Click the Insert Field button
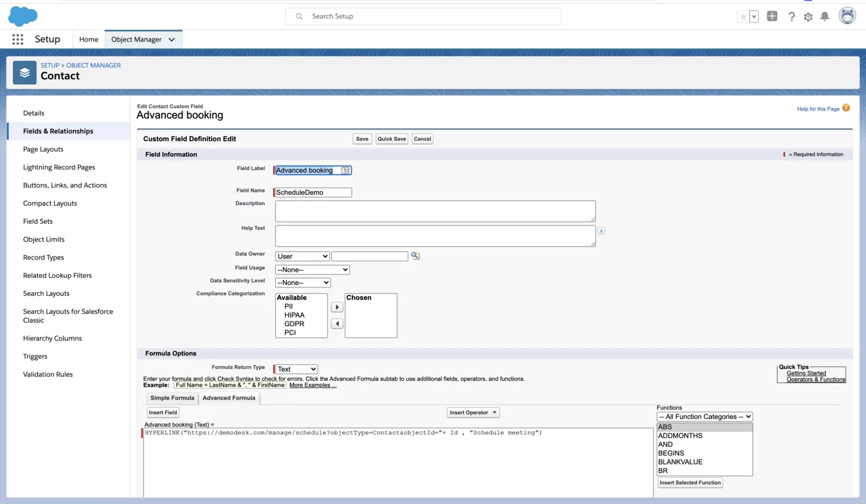Viewport: 866px width, 504px height. click(x=163, y=413)
